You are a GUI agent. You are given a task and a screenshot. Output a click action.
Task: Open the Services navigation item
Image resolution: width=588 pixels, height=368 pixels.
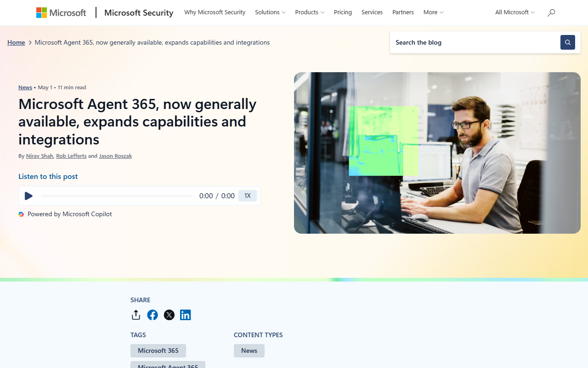pos(372,12)
